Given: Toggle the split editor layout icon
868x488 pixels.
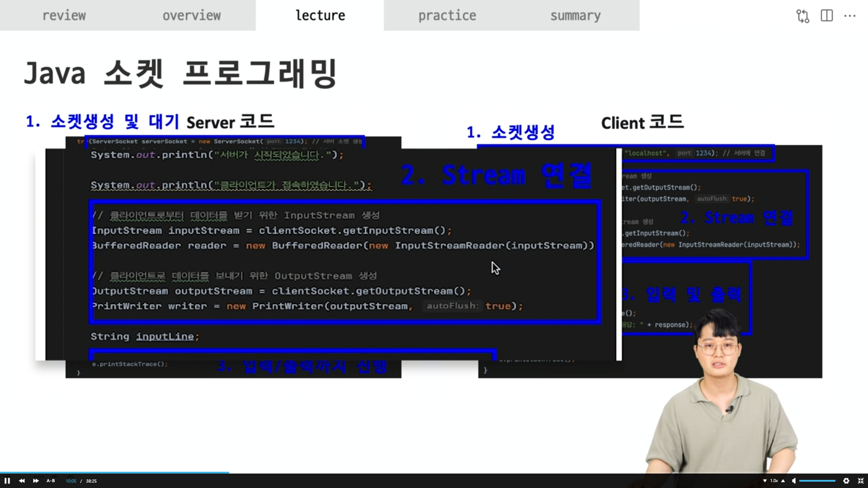Looking at the screenshot, I should [x=827, y=16].
